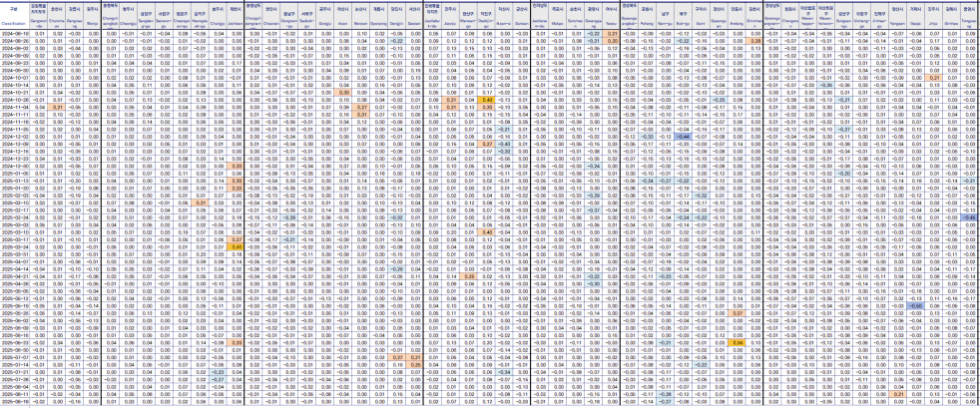980x408 pixels.
Task: Click blue -0.34 Iksan cell in 2025-07-21 row
Action: tap(504, 372)
